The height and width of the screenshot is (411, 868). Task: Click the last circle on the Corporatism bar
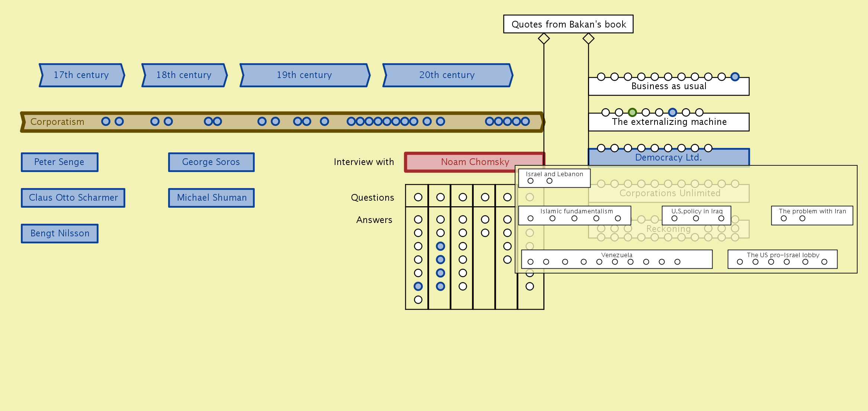(525, 121)
